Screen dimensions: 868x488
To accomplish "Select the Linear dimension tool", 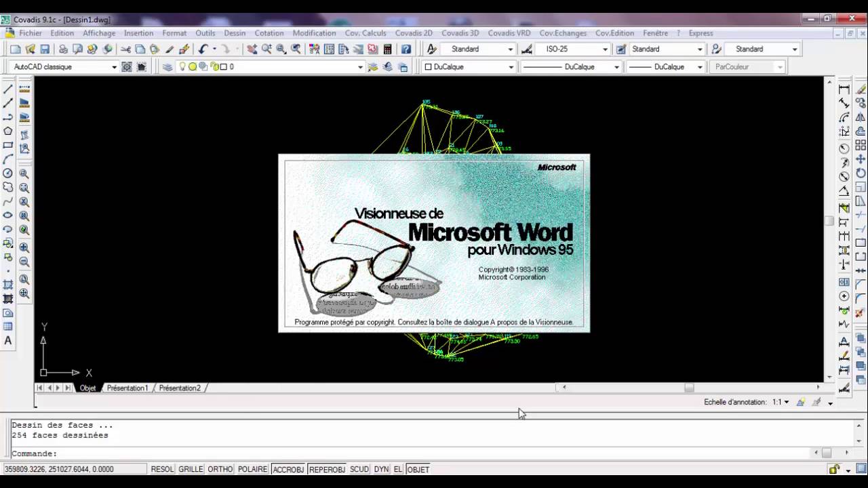I will (844, 89).
